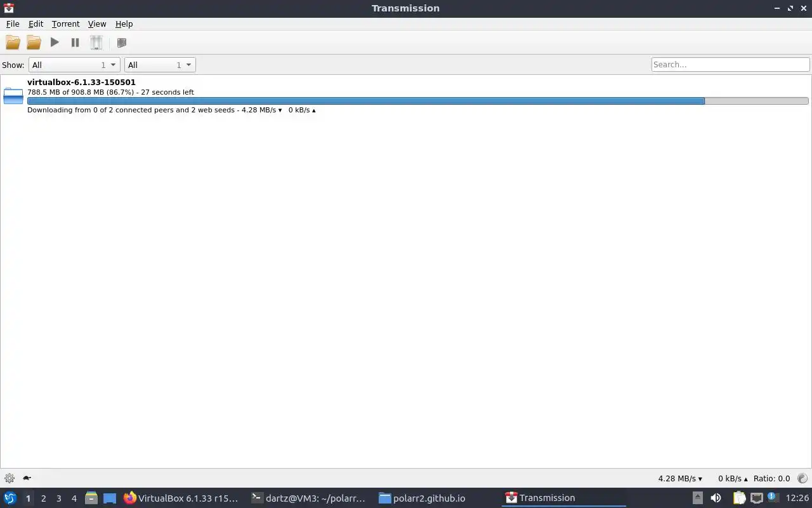
Task: Open the Torrent menu
Action: coord(65,23)
